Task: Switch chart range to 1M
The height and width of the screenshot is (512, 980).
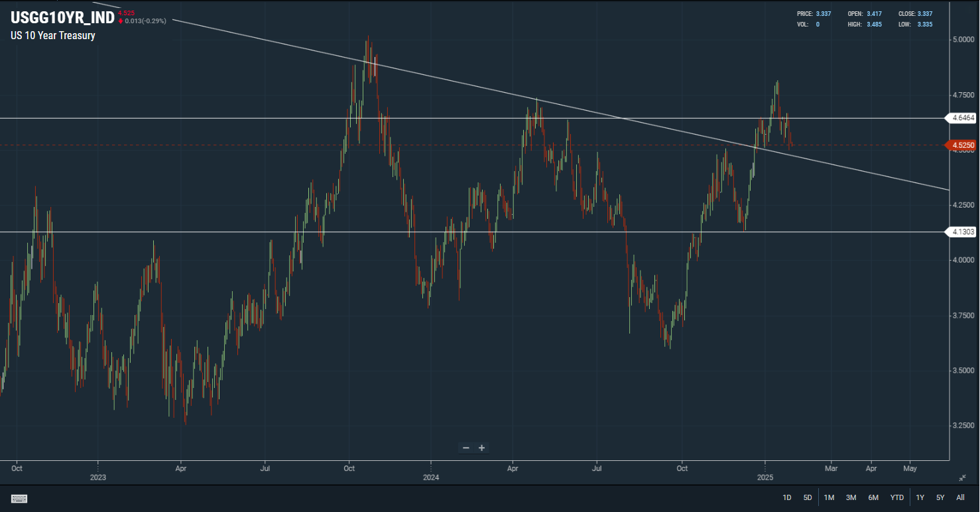Action: coord(829,497)
